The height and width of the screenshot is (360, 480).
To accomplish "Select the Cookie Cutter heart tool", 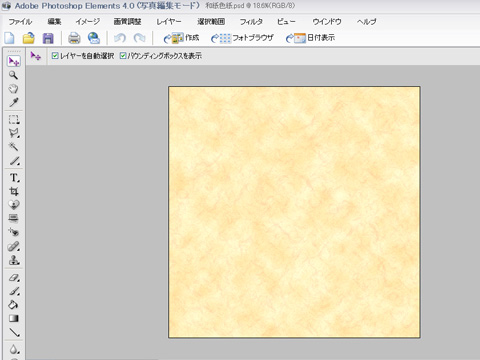I will 14,205.
